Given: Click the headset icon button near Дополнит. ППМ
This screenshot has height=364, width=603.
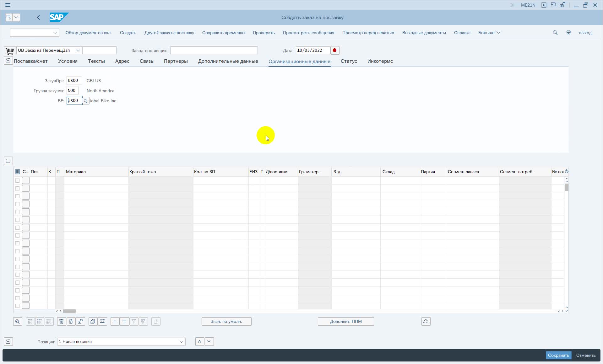Looking at the screenshot, I should (426, 321).
